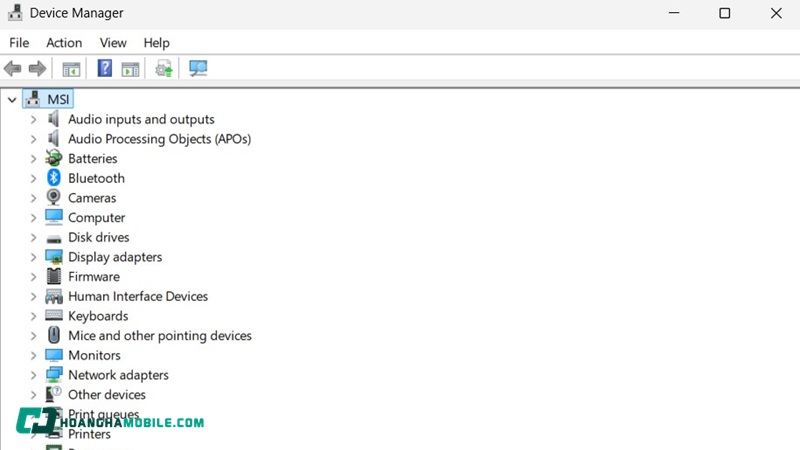800x450 pixels.
Task: Maximize the Device Manager window
Action: coord(724,13)
